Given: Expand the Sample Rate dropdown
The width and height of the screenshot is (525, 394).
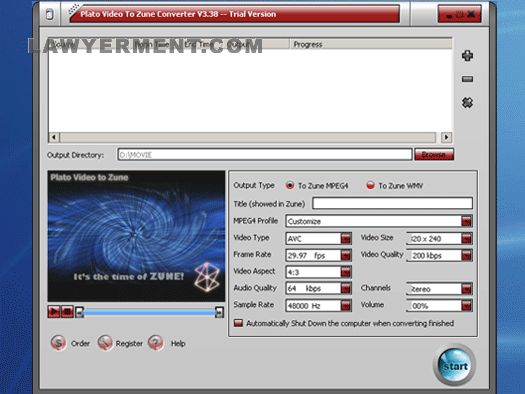Looking at the screenshot, I should (346, 305).
